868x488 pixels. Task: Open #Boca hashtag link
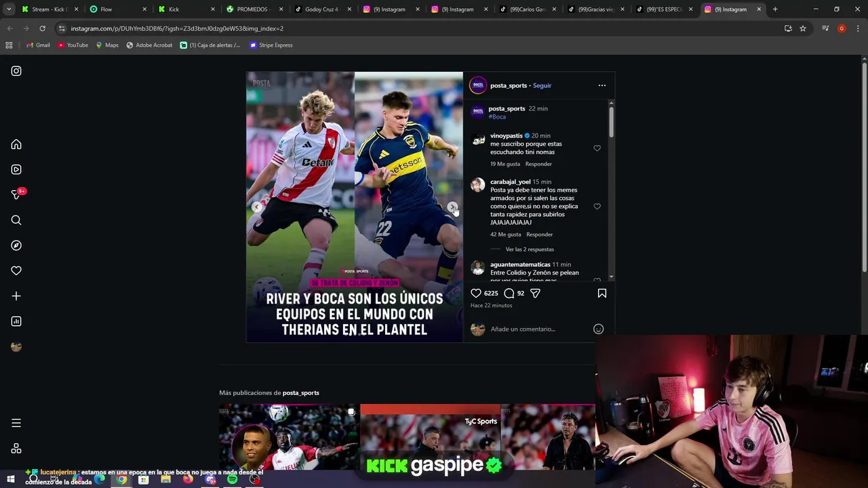click(497, 117)
